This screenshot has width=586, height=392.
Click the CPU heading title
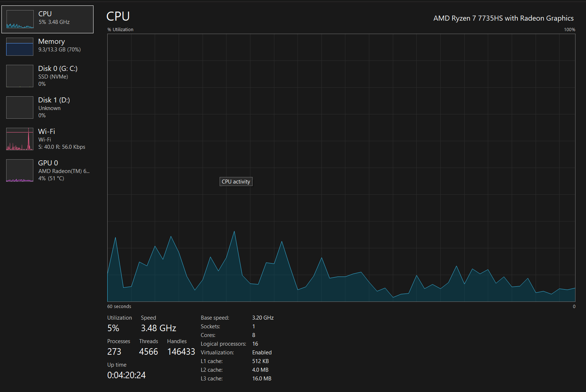[x=118, y=16]
